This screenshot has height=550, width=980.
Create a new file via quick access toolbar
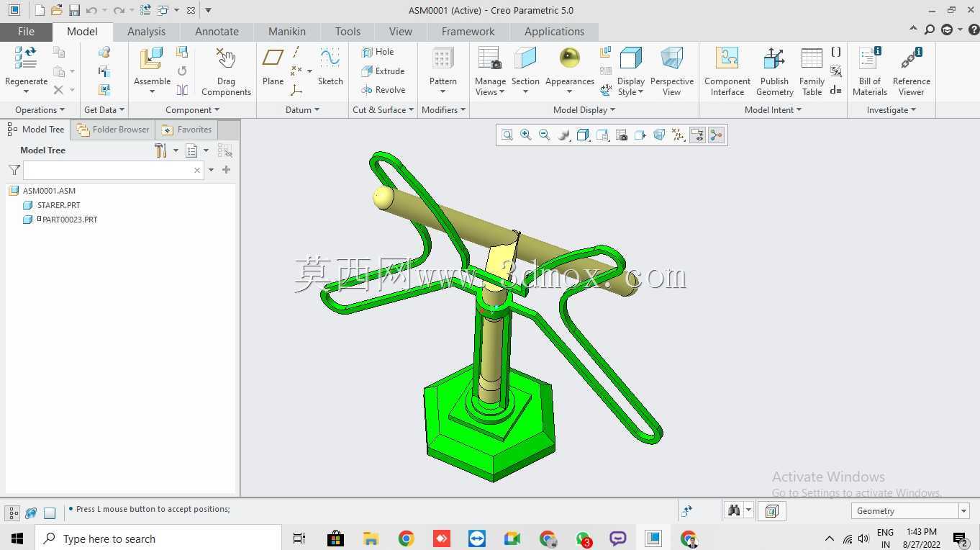(40, 10)
